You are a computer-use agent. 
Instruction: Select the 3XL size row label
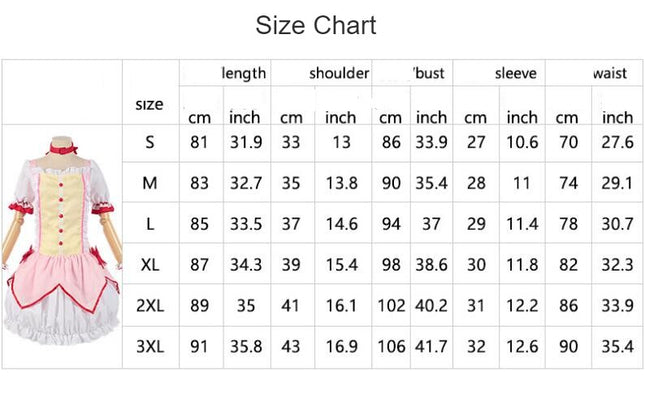pos(150,346)
